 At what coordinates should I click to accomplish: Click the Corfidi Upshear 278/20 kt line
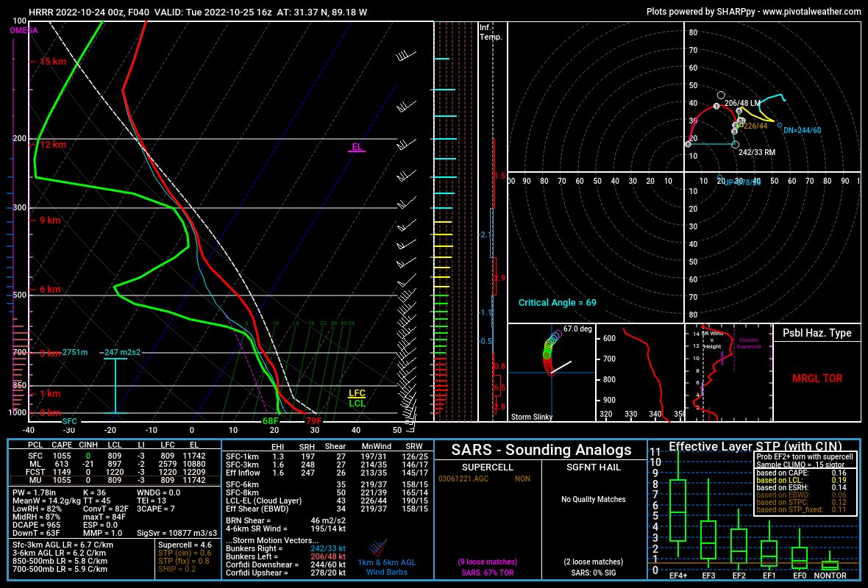click(x=285, y=573)
